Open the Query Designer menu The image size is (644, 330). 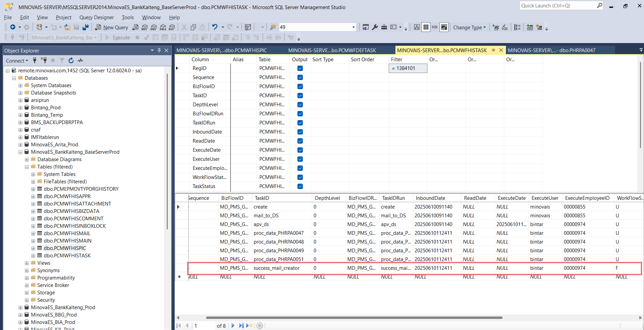click(97, 17)
